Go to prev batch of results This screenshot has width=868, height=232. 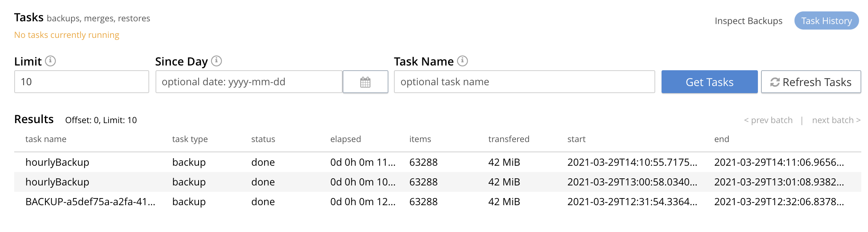[x=768, y=120]
